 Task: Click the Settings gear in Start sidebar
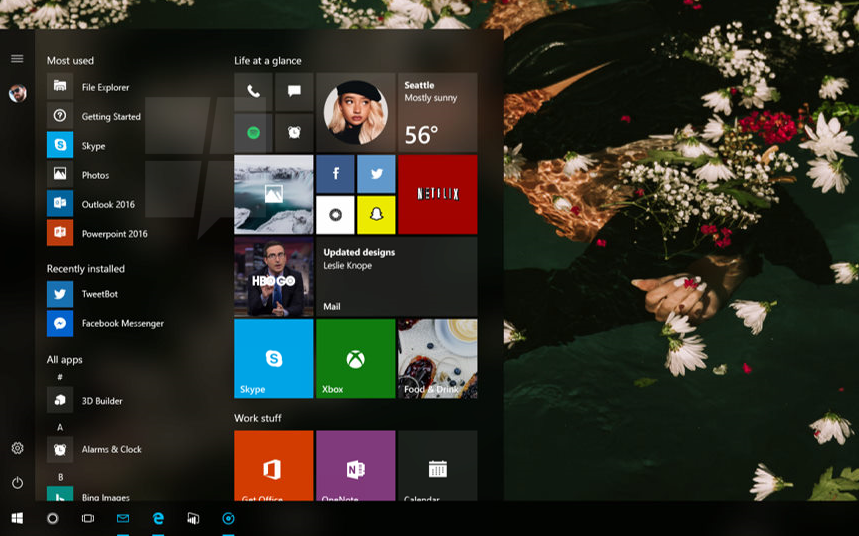17,448
